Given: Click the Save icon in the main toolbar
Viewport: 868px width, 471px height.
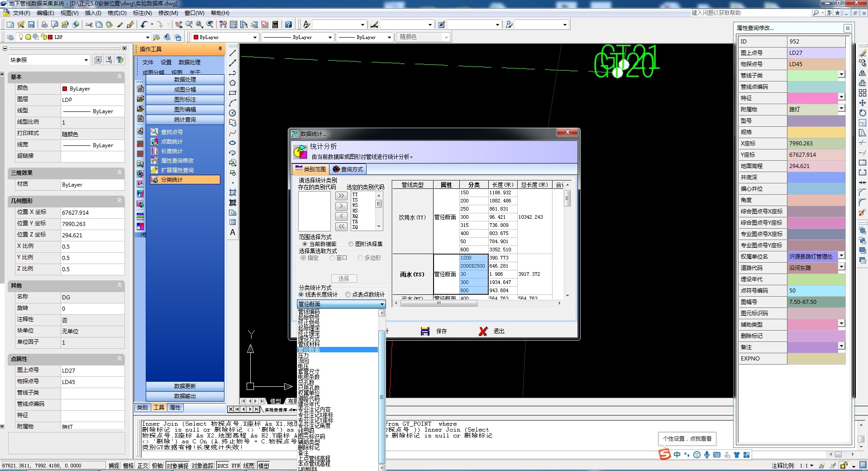Looking at the screenshot, I should coord(31,24).
